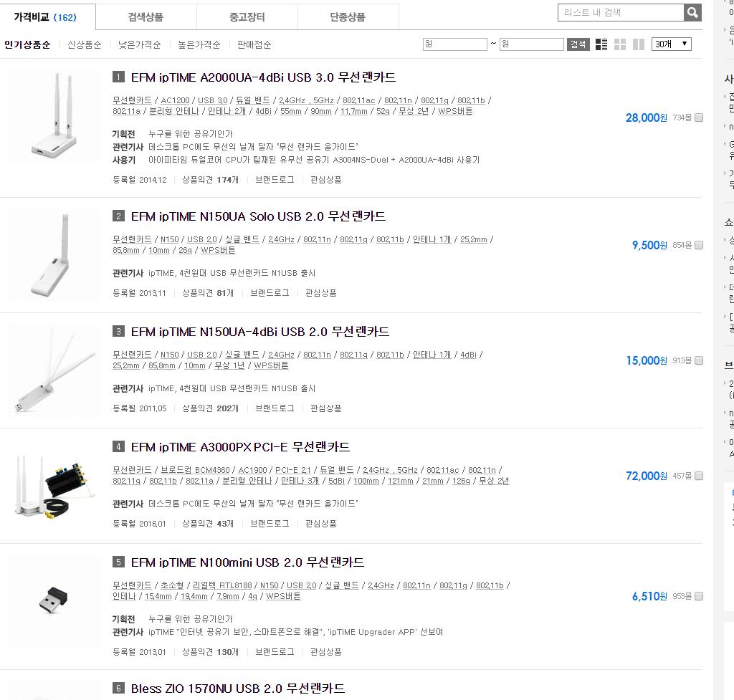This screenshot has width=734, height=700.
Task: Tick the checkbox next to 9,500원 item
Action: pos(699,245)
